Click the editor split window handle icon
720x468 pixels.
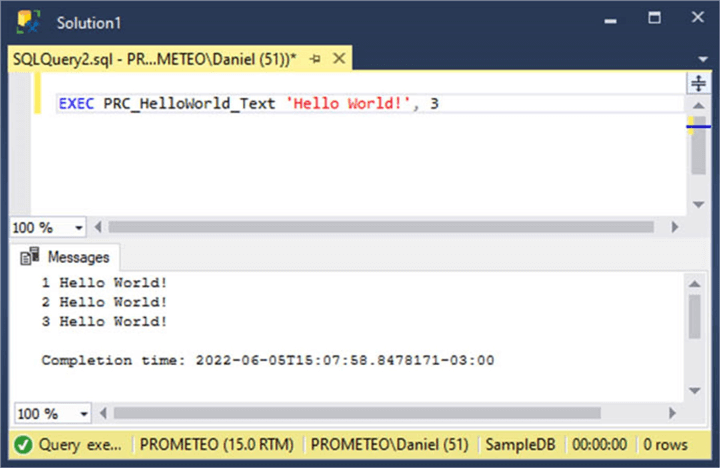tap(698, 84)
